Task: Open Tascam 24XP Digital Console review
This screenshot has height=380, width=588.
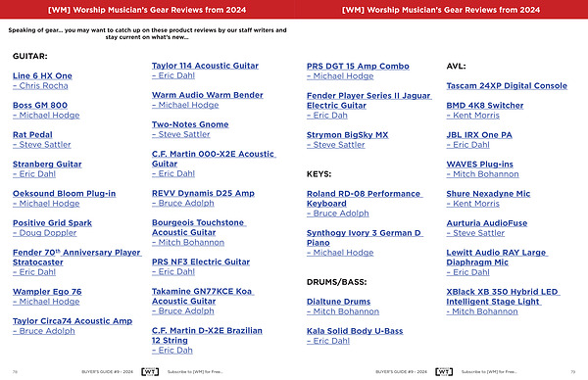Action: pyautogui.click(x=507, y=86)
